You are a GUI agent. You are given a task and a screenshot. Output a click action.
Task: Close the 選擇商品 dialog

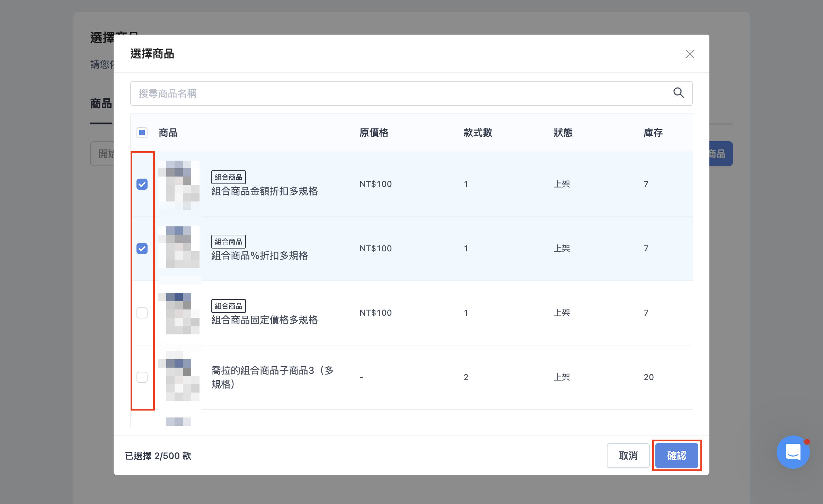tap(690, 54)
